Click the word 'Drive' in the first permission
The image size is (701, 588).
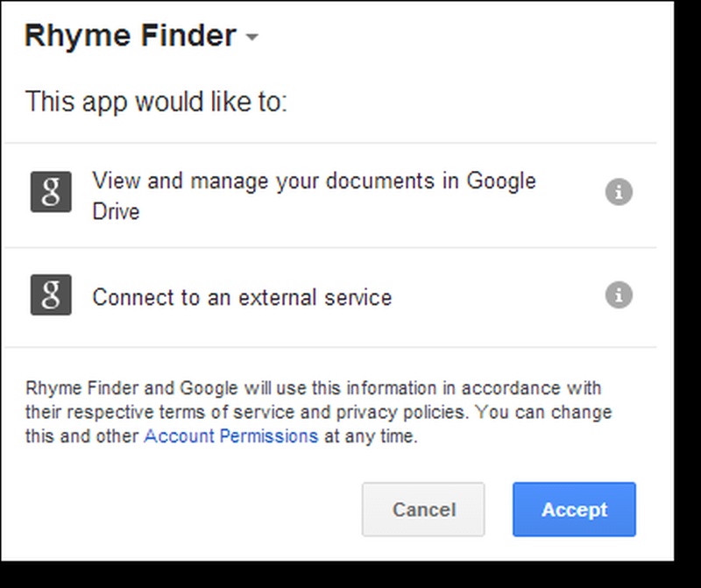point(116,211)
